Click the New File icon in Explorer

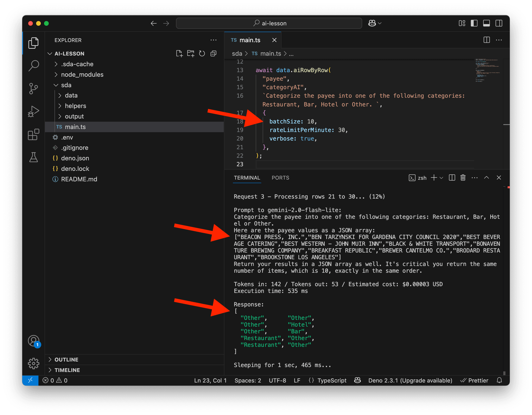point(179,54)
